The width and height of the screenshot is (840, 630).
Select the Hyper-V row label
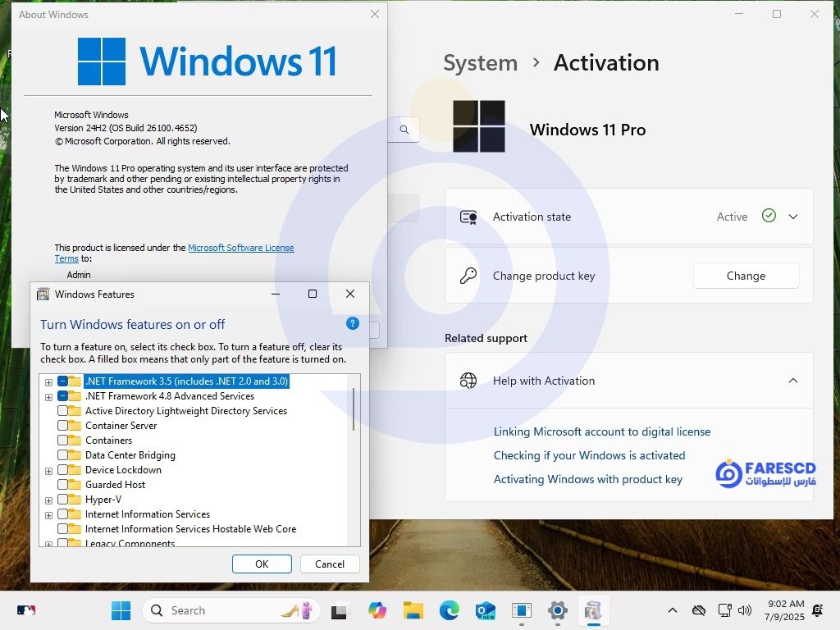pos(103,500)
